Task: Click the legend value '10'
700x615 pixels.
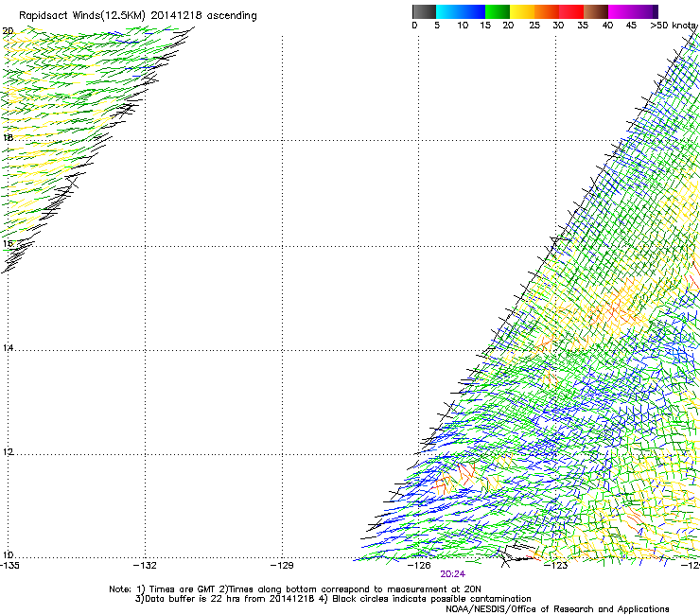Action: 463,26
